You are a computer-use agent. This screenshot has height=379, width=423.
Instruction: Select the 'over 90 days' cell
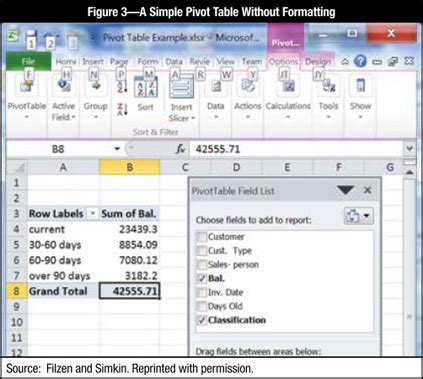pos(63,276)
